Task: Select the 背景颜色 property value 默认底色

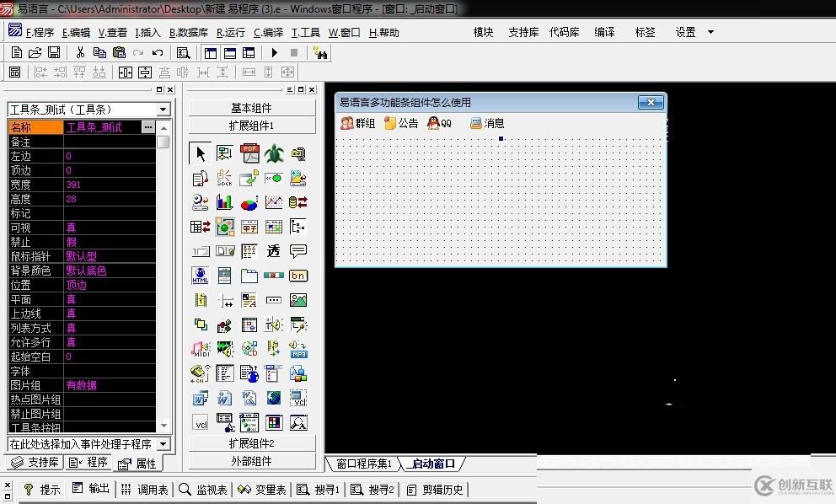Action: pyautogui.click(x=110, y=271)
